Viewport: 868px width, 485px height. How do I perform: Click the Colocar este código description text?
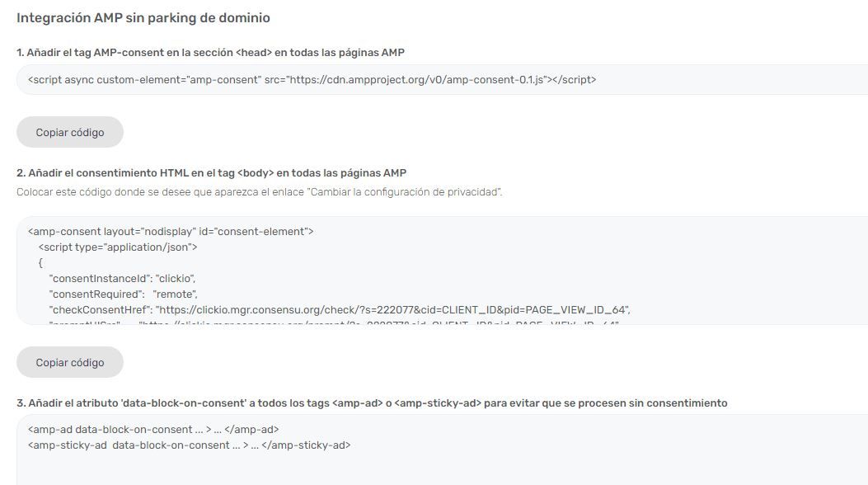click(x=259, y=192)
